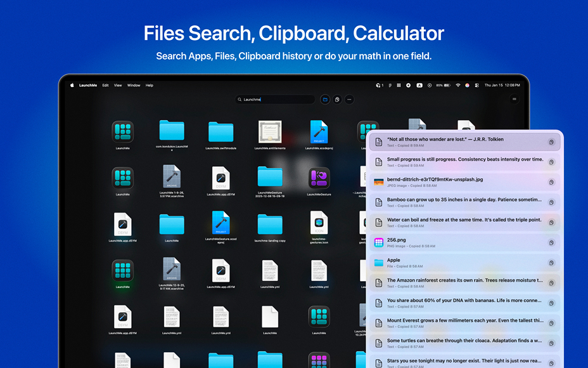Select the Apple file clipboard entry
This screenshot has width=588, height=368.
456,263
